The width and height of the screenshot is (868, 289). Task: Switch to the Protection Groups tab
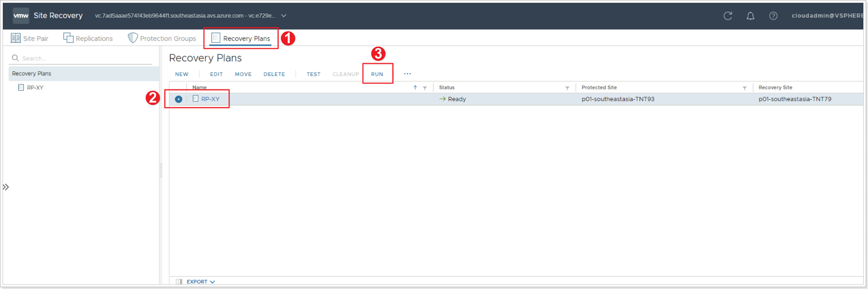[x=162, y=38]
